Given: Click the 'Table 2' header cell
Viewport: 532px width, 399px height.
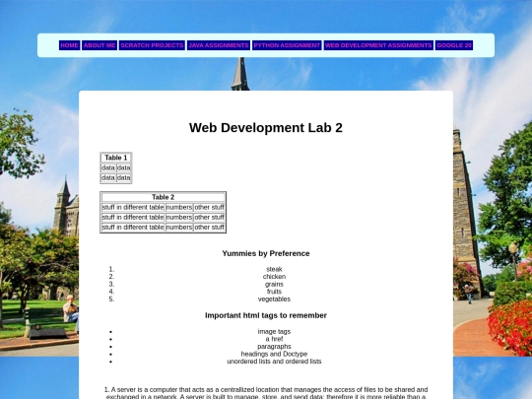Looking at the screenshot, I should pos(164,197).
